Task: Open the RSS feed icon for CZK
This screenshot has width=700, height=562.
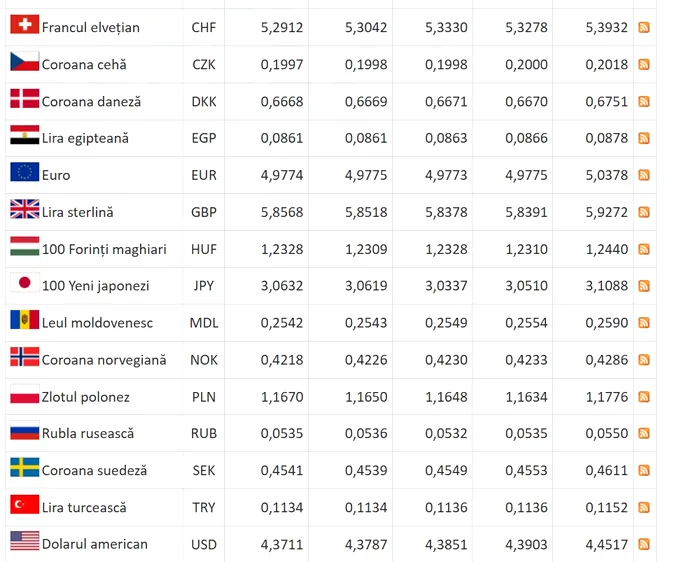Action: pos(644,65)
